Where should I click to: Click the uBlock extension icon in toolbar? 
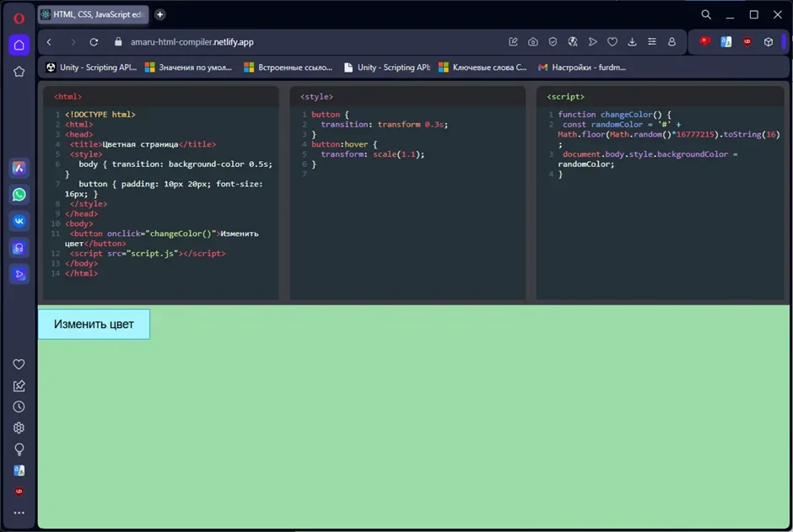[x=747, y=42]
